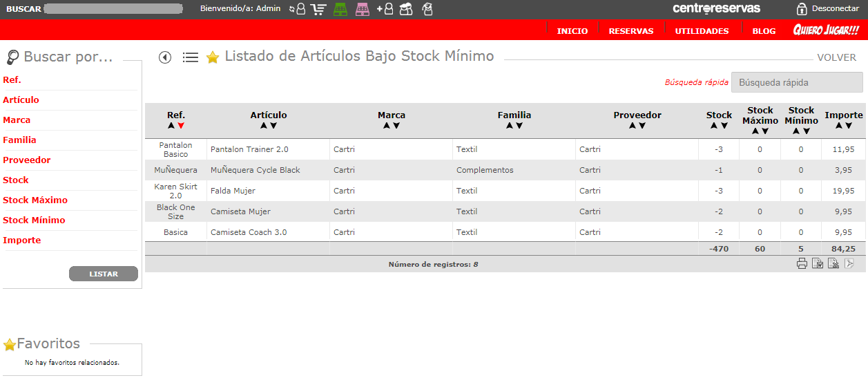This screenshot has width=868, height=387.
Task: Click the padlock icon beside Desconectar
Action: coord(802,9)
